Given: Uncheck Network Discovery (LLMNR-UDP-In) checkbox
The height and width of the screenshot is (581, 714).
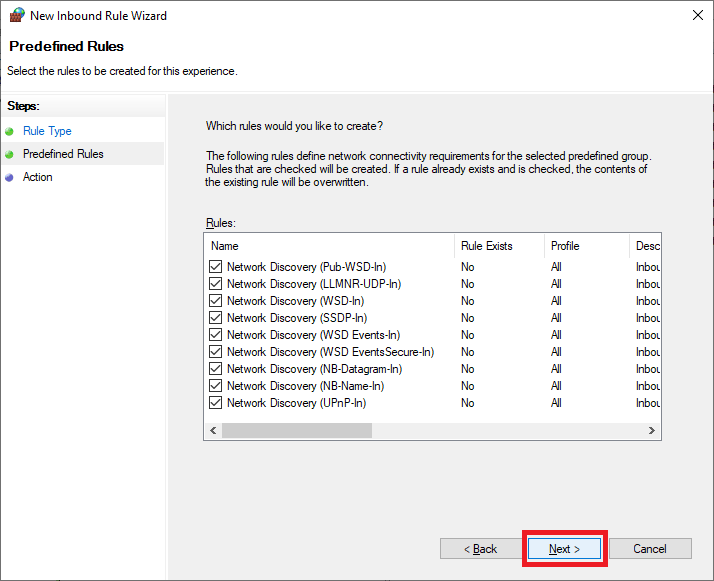Looking at the screenshot, I should click(x=215, y=284).
